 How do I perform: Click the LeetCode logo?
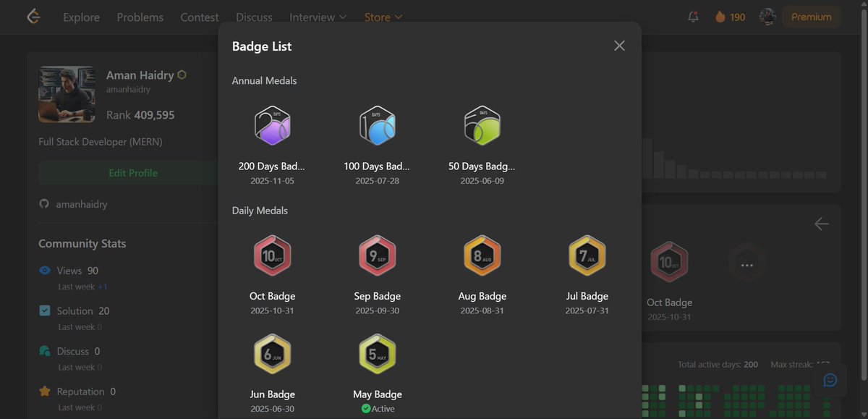[33, 16]
